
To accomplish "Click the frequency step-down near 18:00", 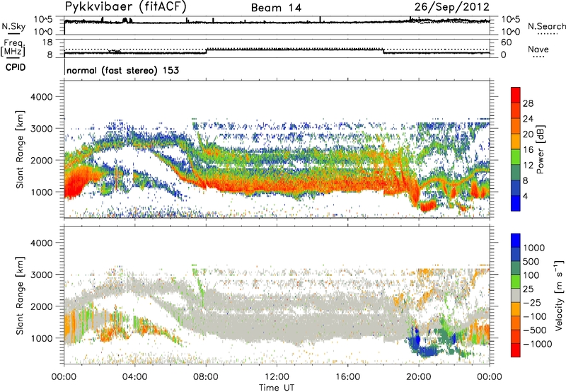I will point(383,51).
